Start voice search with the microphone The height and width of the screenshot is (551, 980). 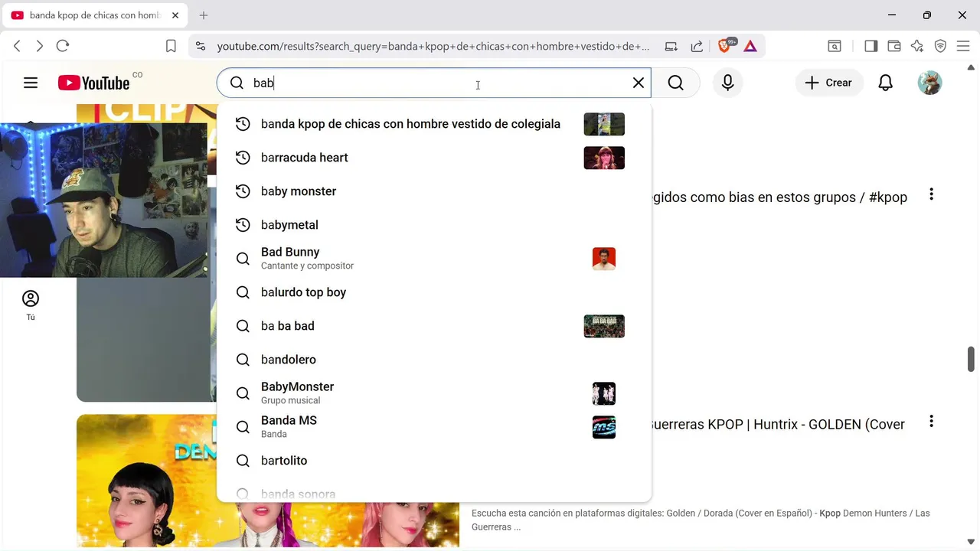click(727, 83)
